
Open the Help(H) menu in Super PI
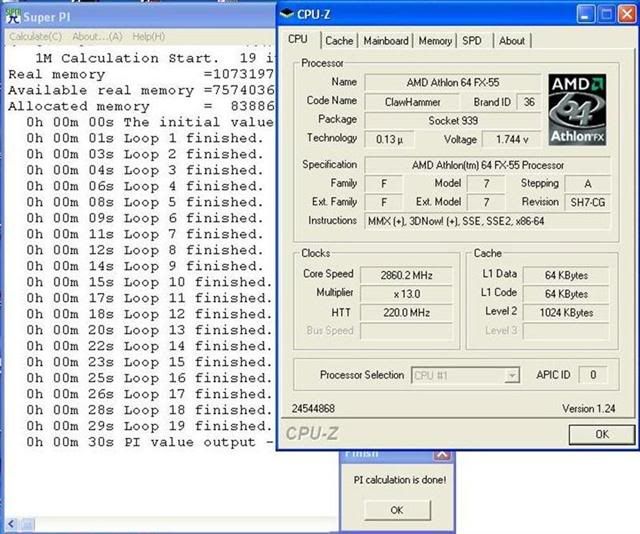(149, 37)
